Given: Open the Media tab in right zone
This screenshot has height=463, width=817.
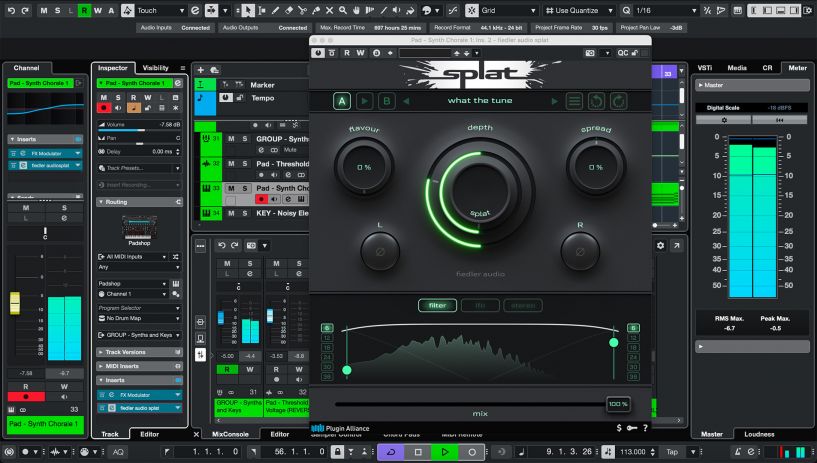Looking at the screenshot, I should point(737,68).
